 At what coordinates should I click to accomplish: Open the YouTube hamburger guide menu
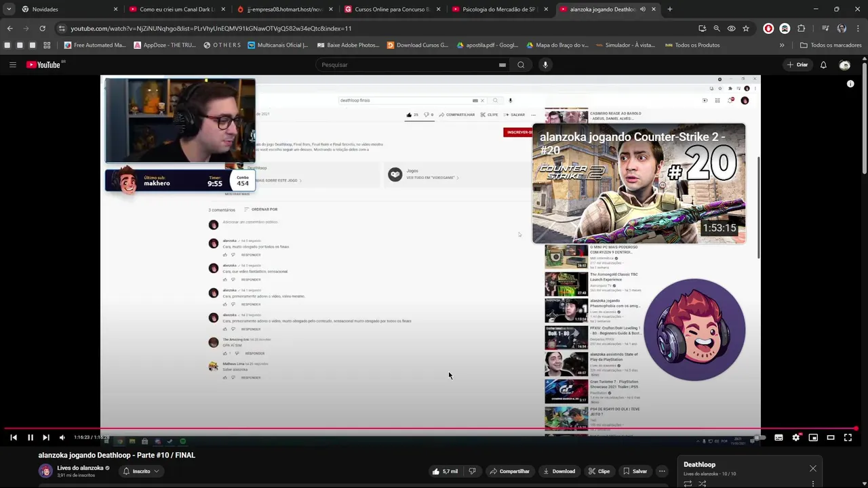12,64
